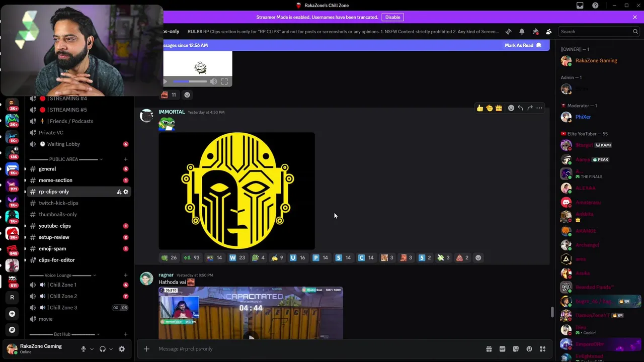Viewport: 644px width, 362px height.
Task: Show pinned messages
Action: point(535,31)
